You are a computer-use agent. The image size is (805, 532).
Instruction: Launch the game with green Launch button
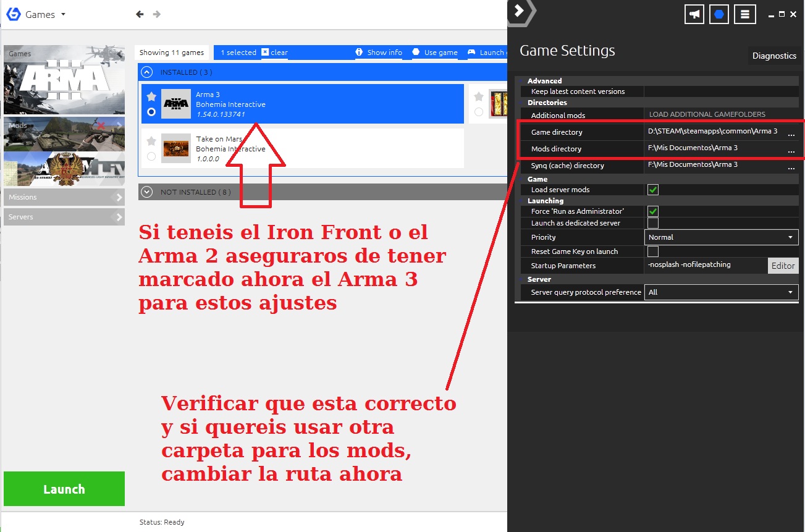click(64, 489)
